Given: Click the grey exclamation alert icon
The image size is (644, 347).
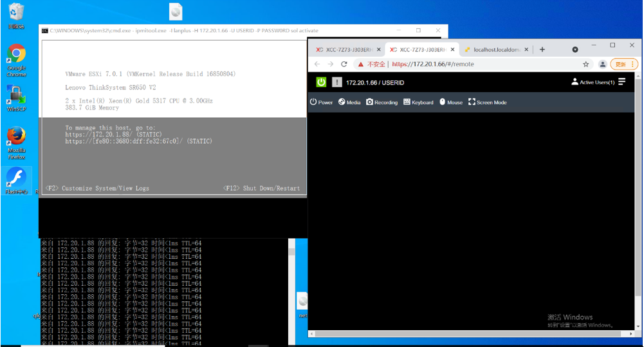Looking at the screenshot, I should click(x=336, y=82).
